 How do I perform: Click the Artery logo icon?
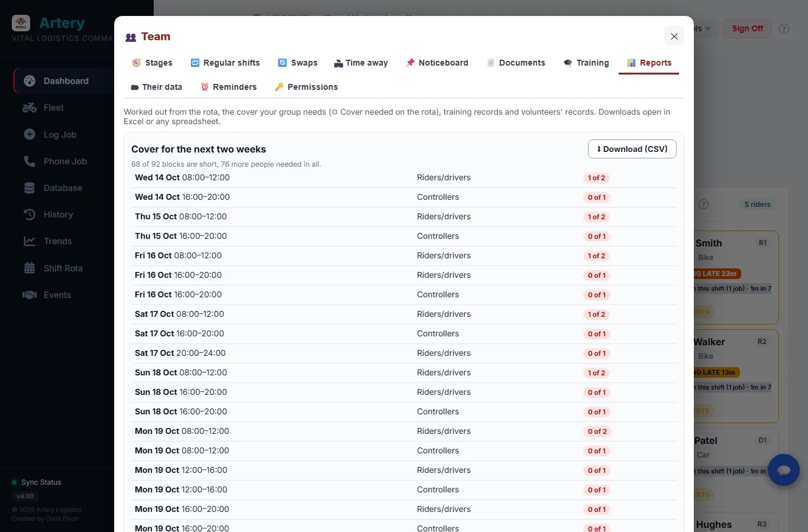click(x=21, y=24)
